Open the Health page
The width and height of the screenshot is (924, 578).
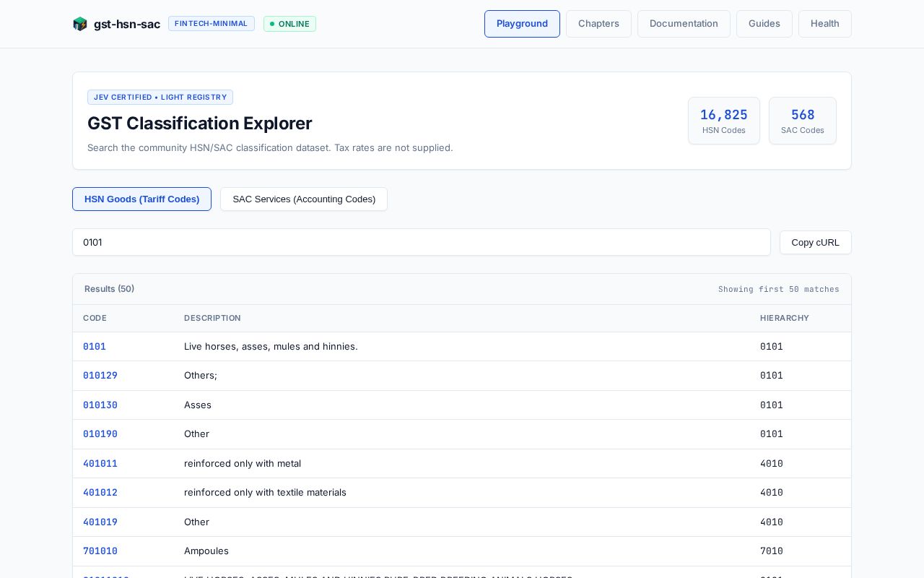[825, 24]
